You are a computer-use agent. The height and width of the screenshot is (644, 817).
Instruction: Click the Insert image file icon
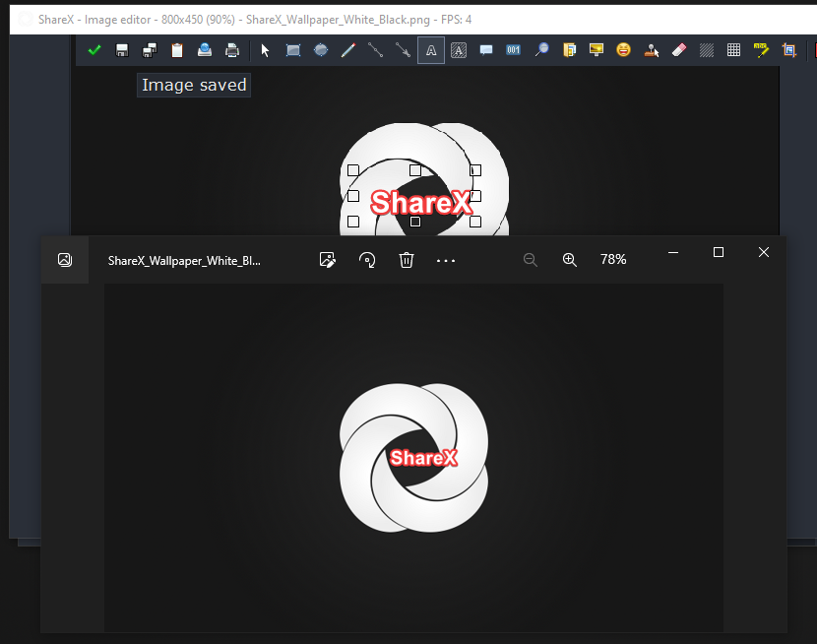pos(570,50)
